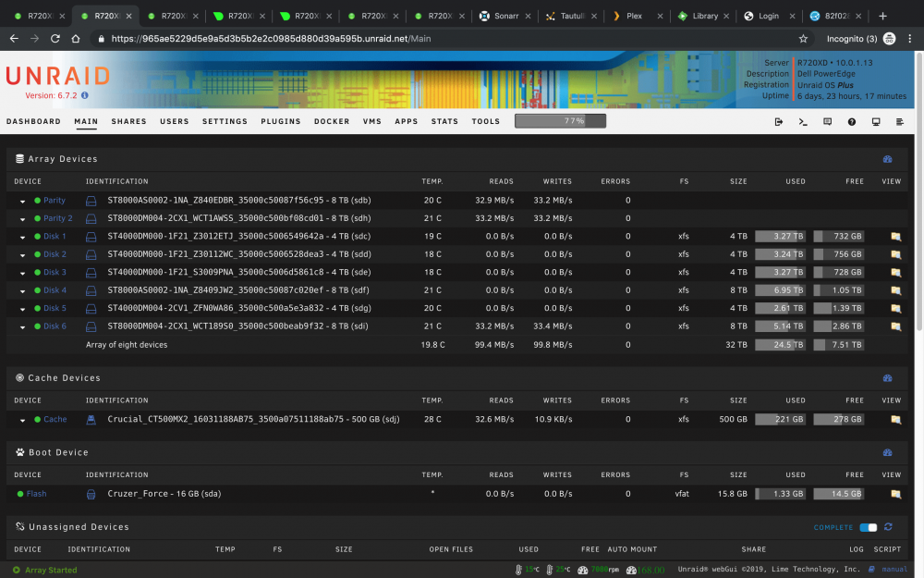Open the Cache device link
Image resolution: width=924 pixels, height=578 pixels.
point(55,419)
